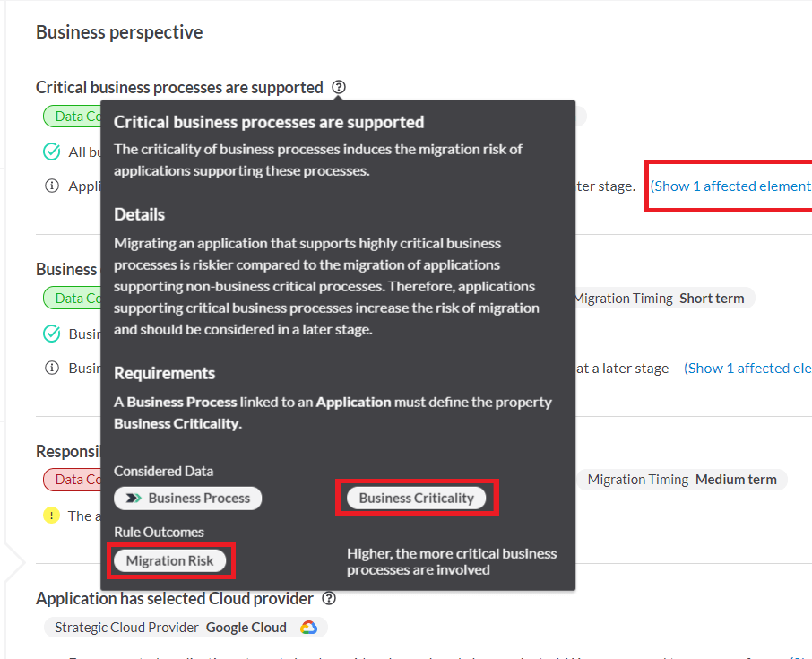Select the Migration Risk outcome pill

tap(170, 560)
